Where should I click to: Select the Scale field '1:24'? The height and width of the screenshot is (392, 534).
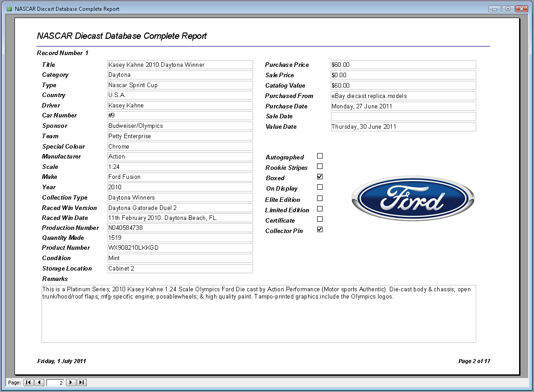(180, 167)
